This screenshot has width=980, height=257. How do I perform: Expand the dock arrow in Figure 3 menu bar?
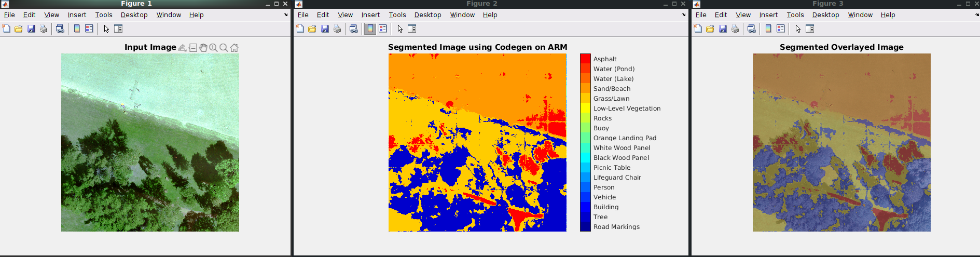[x=977, y=15]
